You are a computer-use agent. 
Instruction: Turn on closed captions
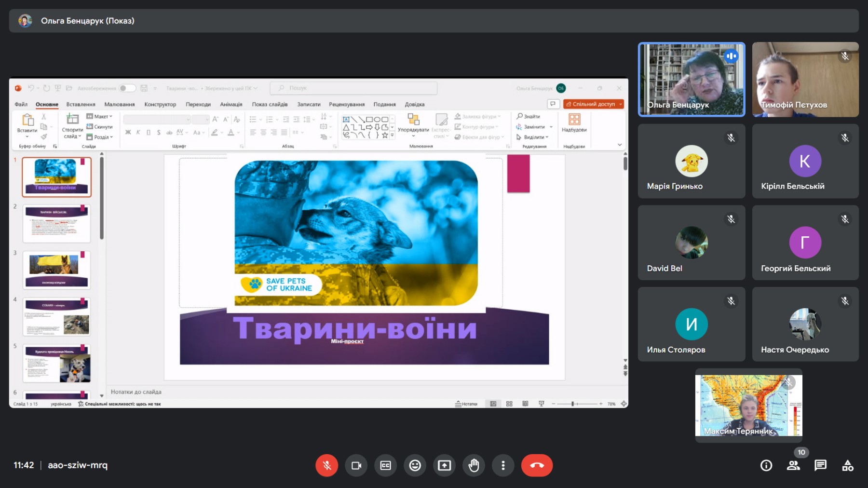click(386, 465)
